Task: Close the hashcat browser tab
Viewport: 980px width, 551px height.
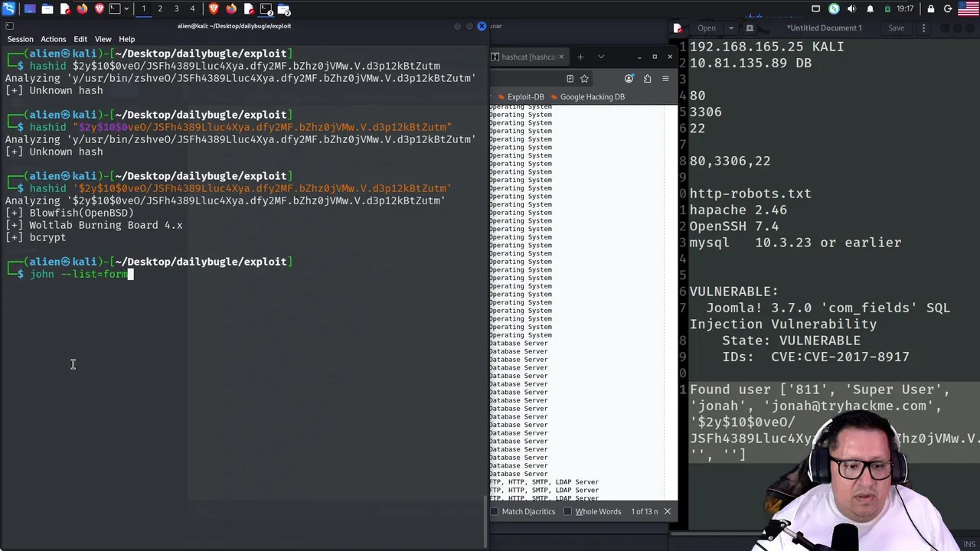Action: [561, 57]
